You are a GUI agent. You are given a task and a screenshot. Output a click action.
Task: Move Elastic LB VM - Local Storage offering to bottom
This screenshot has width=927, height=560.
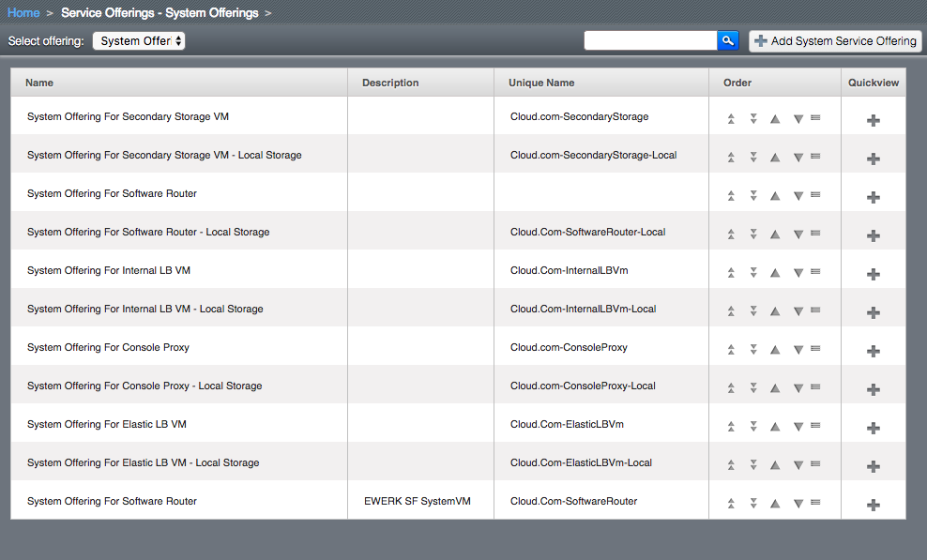coord(753,464)
